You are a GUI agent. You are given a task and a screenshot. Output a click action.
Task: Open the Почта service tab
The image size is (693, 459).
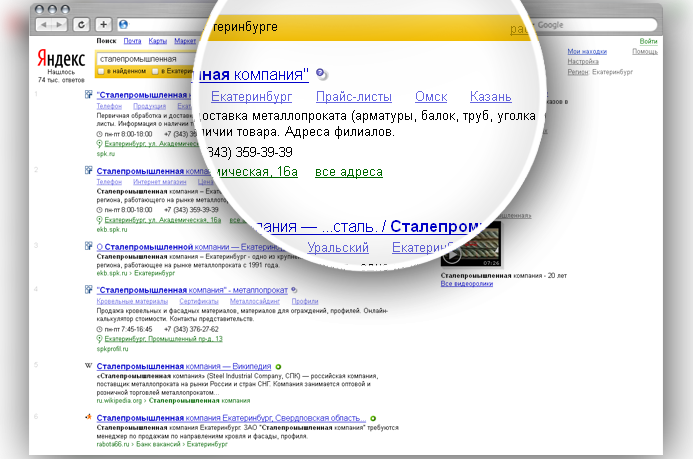(x=132, y=41)
